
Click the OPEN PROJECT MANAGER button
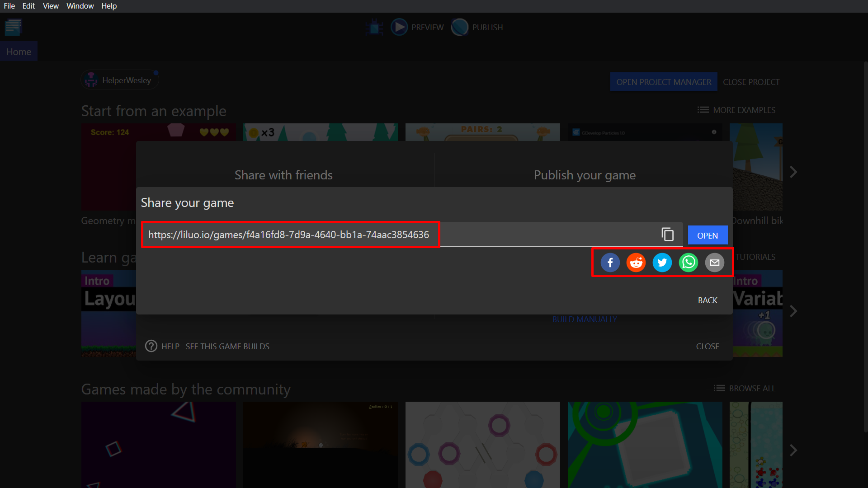pos(663,82)
